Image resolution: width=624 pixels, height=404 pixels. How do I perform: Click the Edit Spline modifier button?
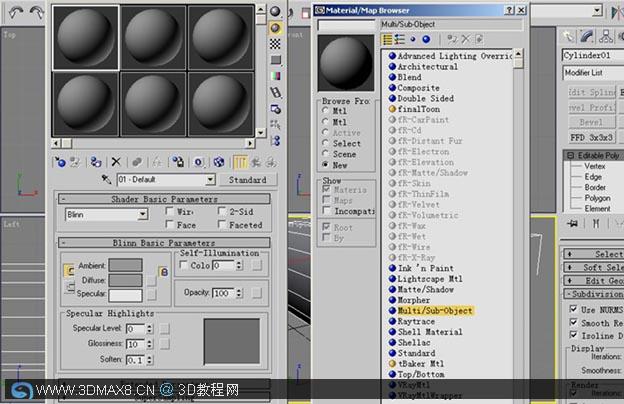(x=592, y=92)
